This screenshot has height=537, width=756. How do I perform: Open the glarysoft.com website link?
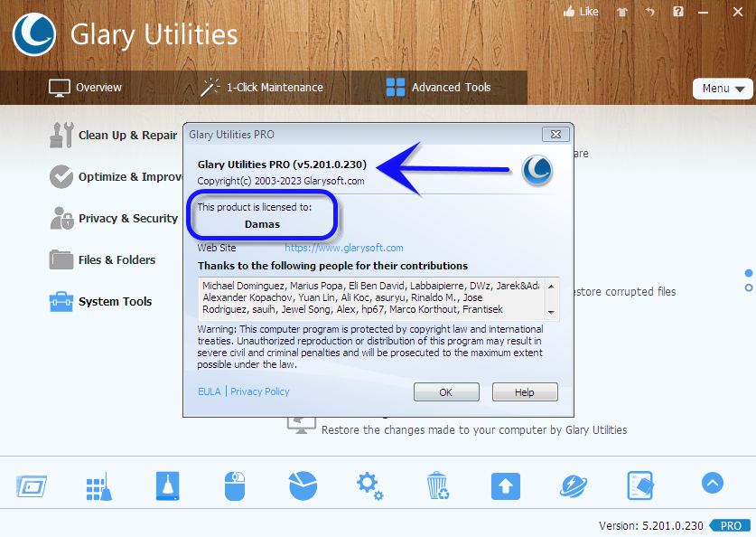pos(344,248)
